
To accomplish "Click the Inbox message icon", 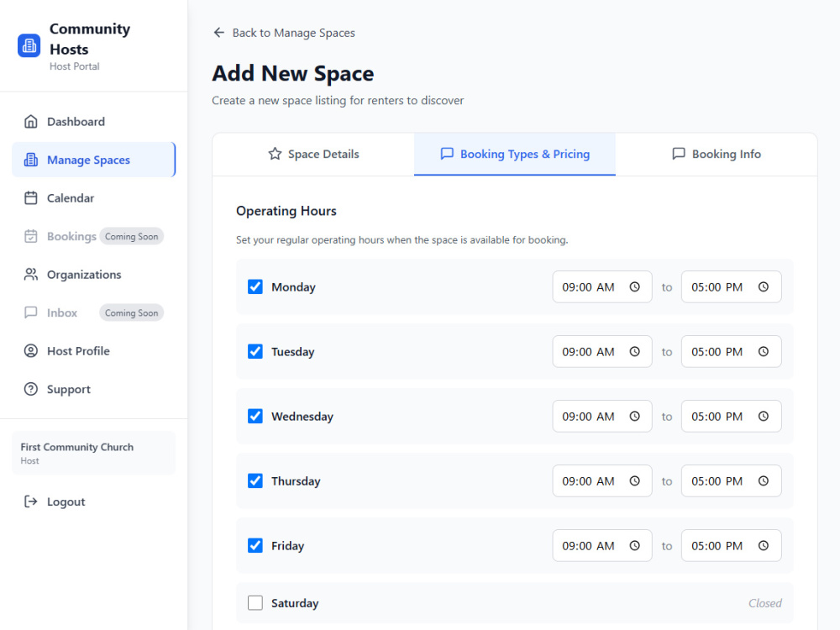I will 31,312.
